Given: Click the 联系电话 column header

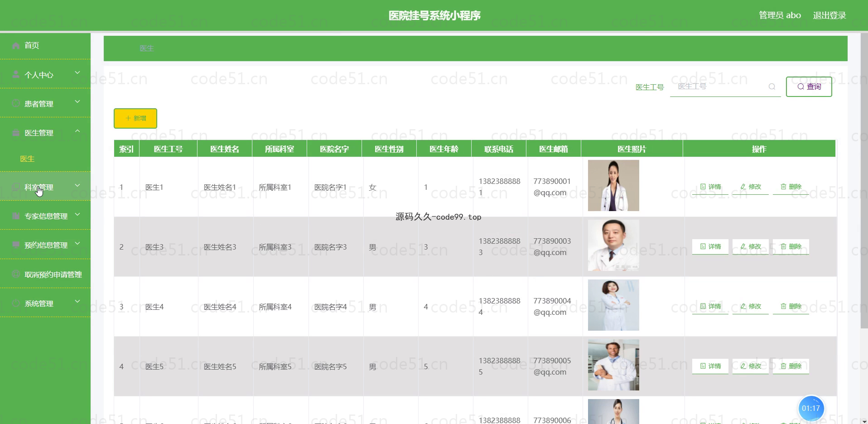Looking at the screenshot, I should pos(499,149).
